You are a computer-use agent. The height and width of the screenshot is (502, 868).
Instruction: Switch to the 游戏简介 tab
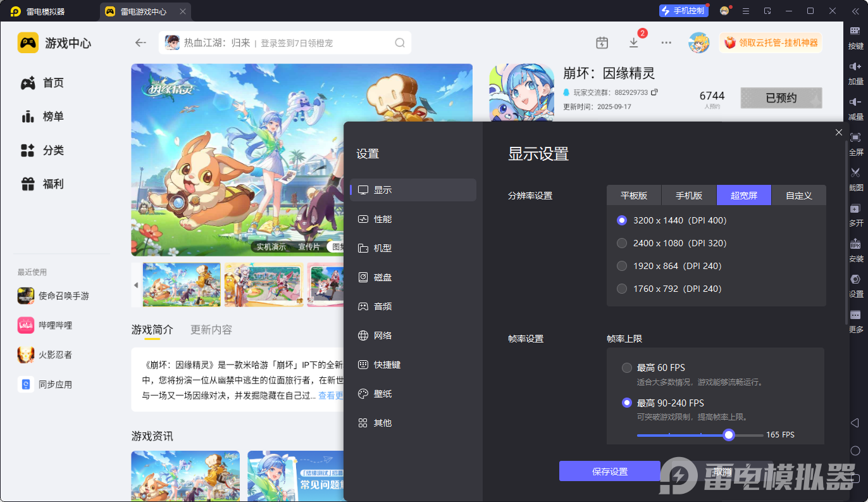(x=152, y=330)
